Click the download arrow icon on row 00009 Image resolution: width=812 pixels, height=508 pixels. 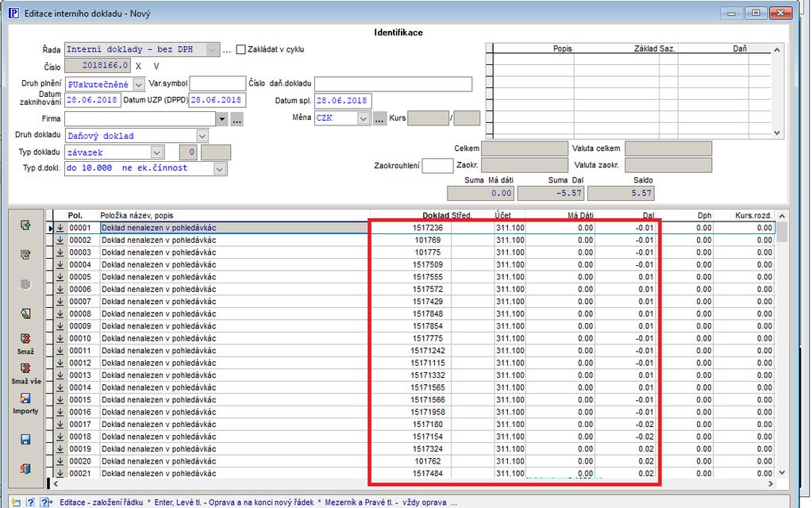click(x=60, y=326)
